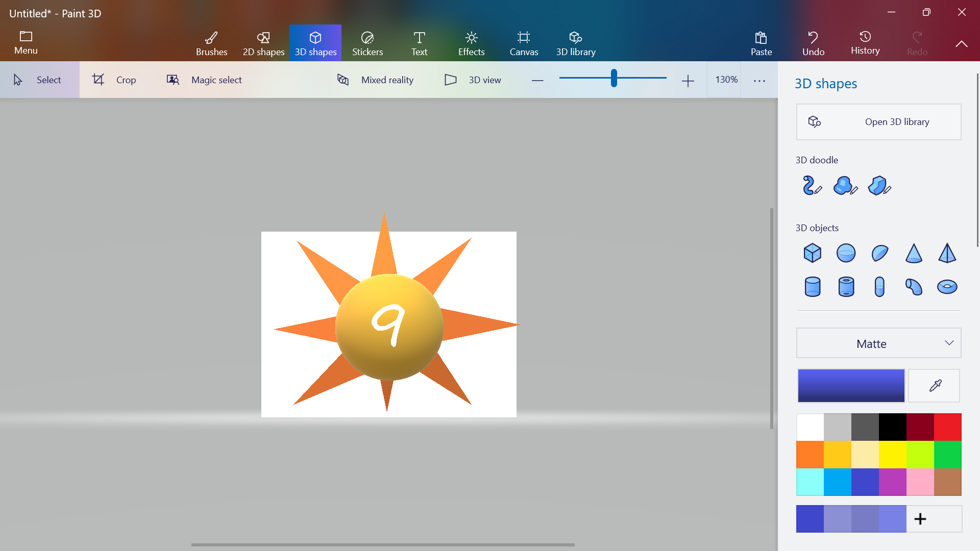Image resolution: width=980 pixels, height=551 pixels.
Task: Choose the orange color swatch
Action: (x=810, y=454)
